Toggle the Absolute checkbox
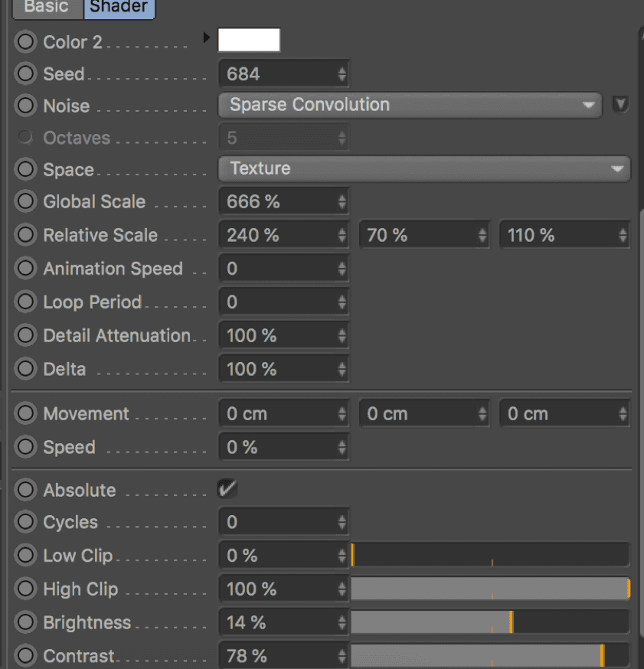Viewport: 644px width, 669px height. (x=227, y=488)
